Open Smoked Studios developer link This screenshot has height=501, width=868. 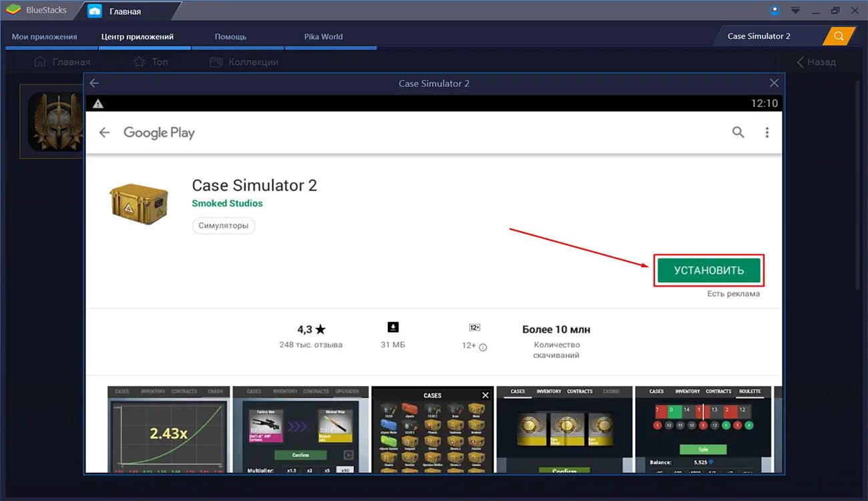pyautogui.click(x=227, y=203)
